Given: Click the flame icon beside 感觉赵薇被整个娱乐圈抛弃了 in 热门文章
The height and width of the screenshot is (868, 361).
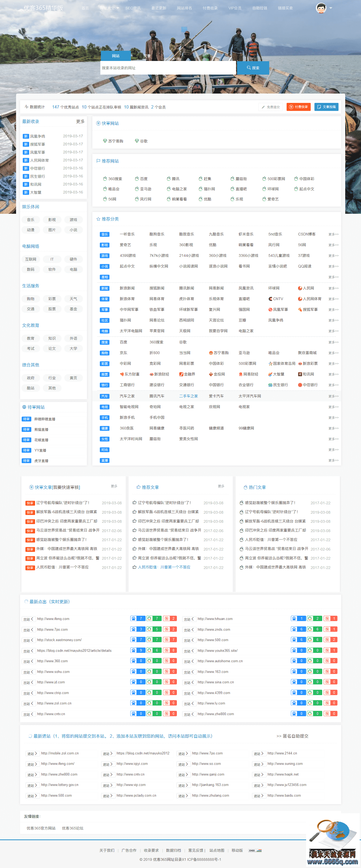Looking at the screenshot, I should coord(241,503).
